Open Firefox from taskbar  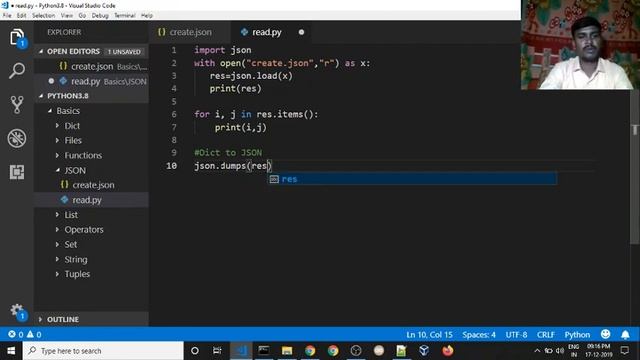click(448, 351)
